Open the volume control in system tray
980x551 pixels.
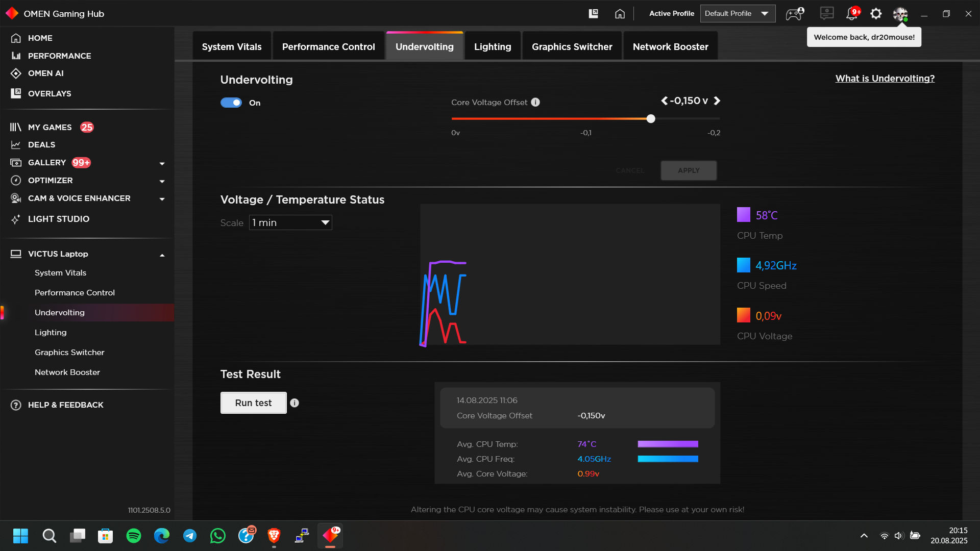click(x=899, y=536)
